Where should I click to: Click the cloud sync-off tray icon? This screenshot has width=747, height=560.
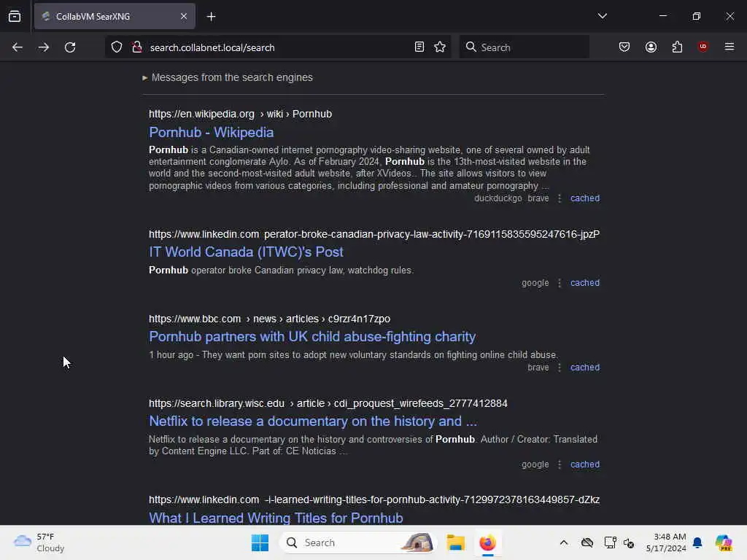587,542
